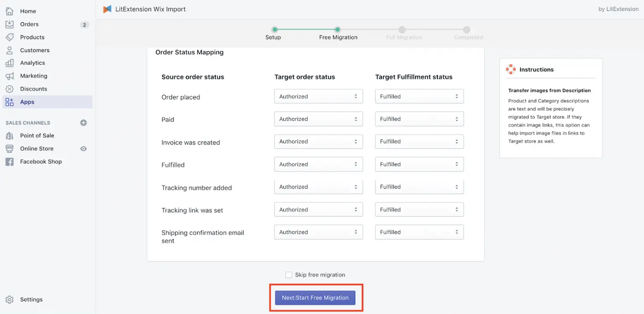Open target fulfillment status for Tracking number added
Image resolution: width=644 pixels, height=314 pixels.
pyautogui.click(x=419, y=187)
